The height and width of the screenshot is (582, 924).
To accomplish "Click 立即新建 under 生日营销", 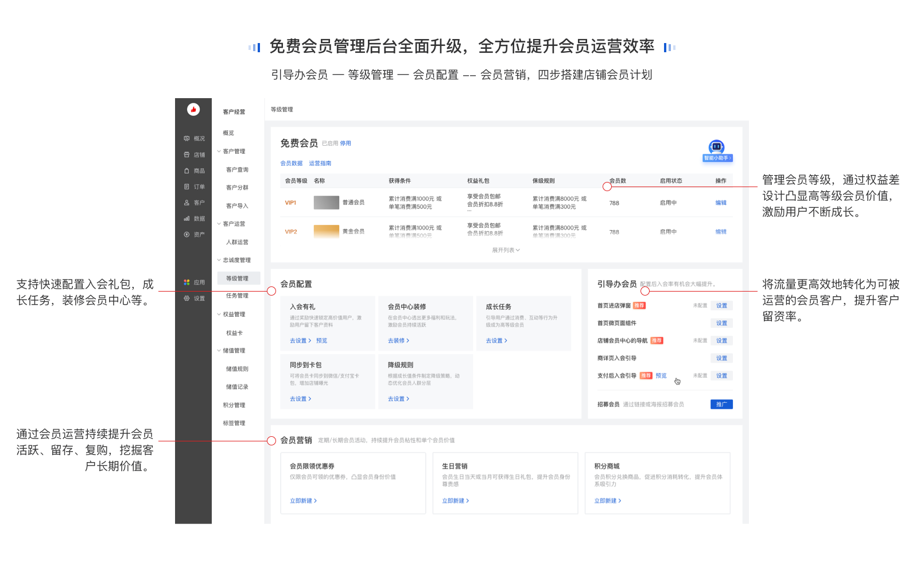I will 456,501.
